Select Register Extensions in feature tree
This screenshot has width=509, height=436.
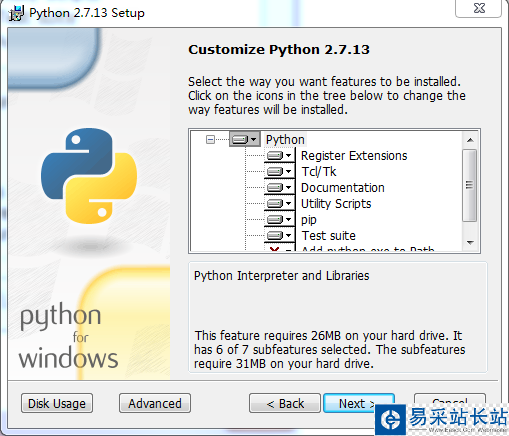point(354,156)
